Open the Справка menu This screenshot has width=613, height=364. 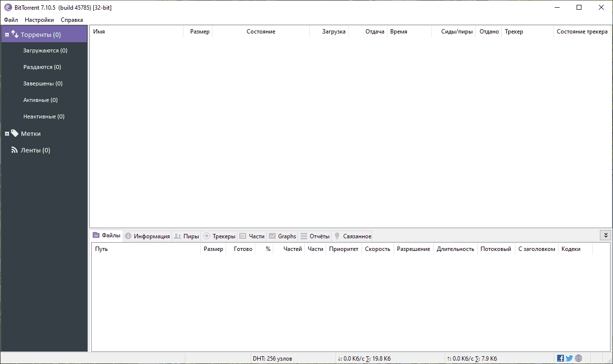click(72, 20)
